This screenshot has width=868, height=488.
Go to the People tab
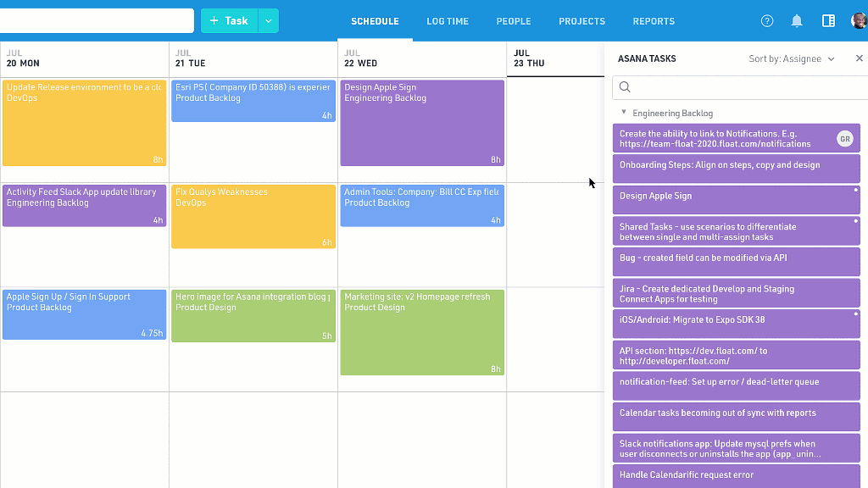[x=514, y=21]
